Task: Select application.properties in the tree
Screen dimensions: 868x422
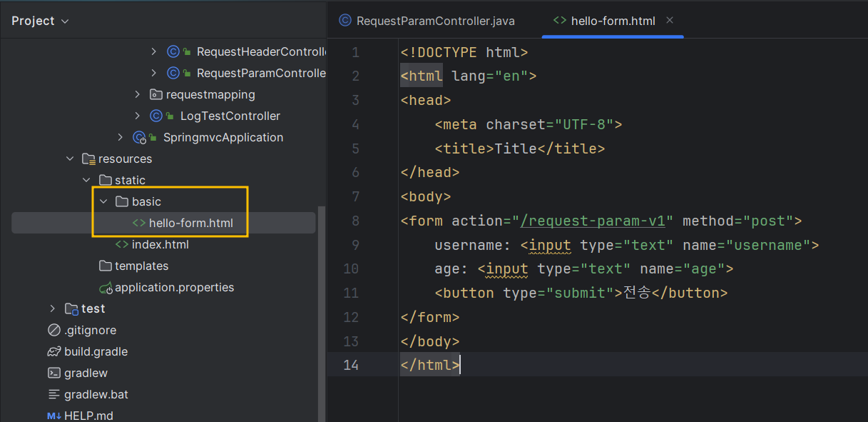Action: click(x=175, y=287)
